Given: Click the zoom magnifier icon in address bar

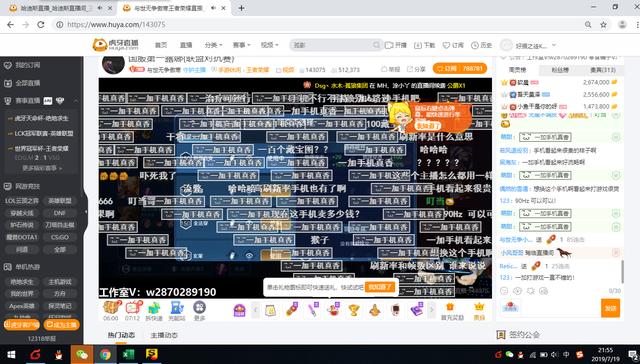Looking at the screenshot, I should click(x=588, y=24).
